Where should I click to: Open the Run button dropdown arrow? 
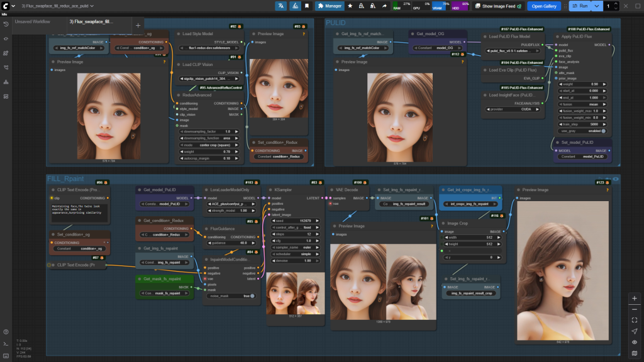click(597, 6)
